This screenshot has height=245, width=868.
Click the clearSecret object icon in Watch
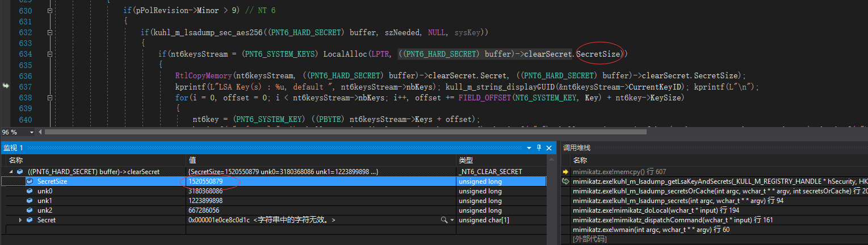pyautogui.click(x=20, y=171)
